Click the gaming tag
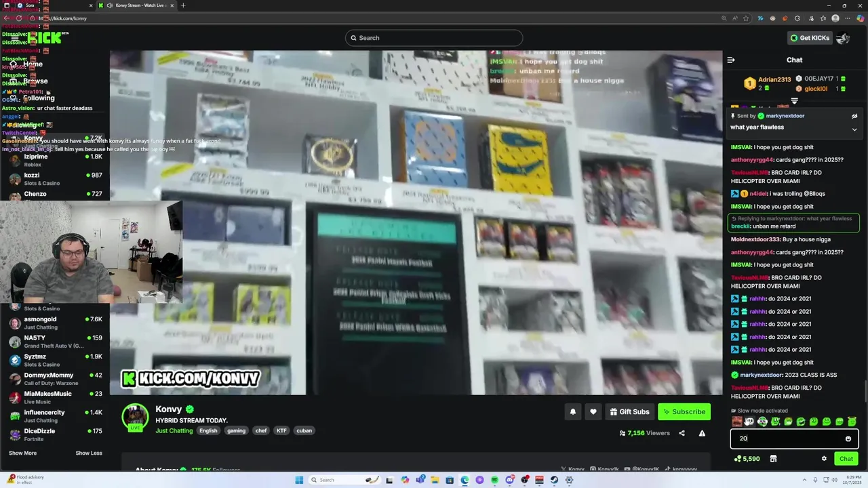Image resolution: width=868 pixels, height=488 pixels. 236,430
